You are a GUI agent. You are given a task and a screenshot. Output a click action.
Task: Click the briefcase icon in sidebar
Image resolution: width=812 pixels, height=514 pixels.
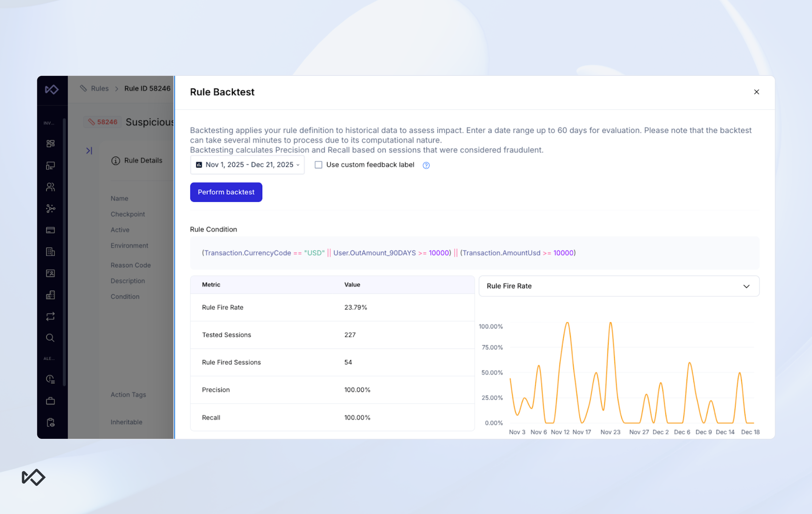coord(50,401)
